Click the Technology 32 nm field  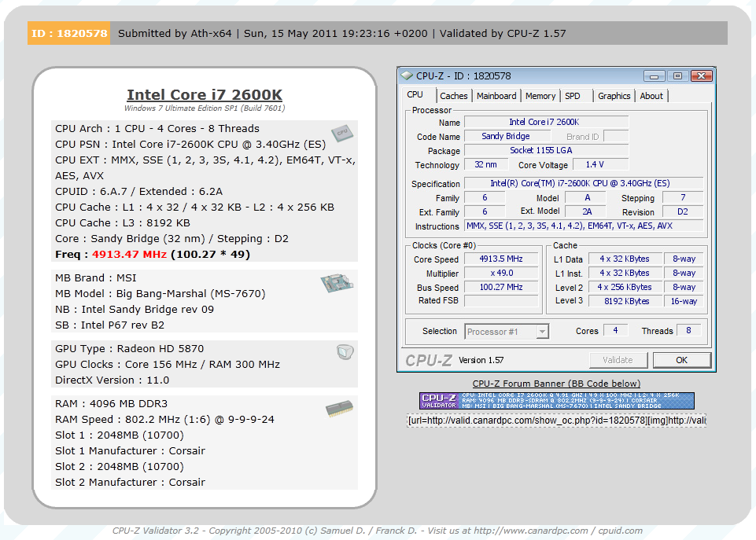point(486,165)
